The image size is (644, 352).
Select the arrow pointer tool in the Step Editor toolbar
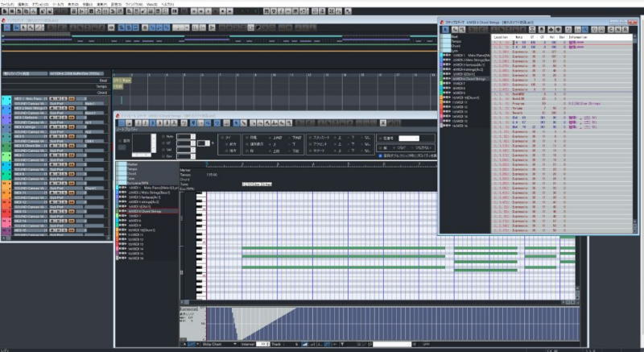[x=445, y=27]
